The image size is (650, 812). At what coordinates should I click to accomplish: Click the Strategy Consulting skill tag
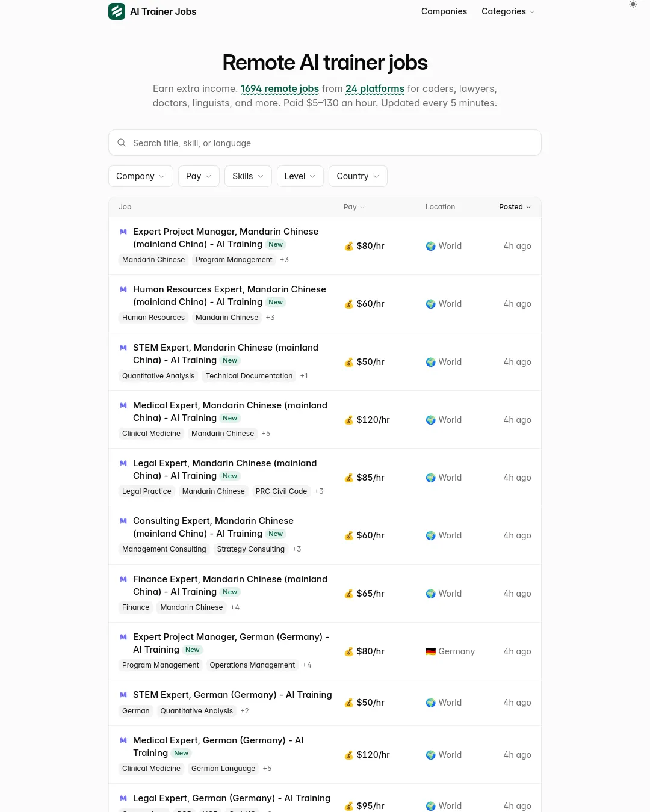pyautogui.click(x=251, y=549)
